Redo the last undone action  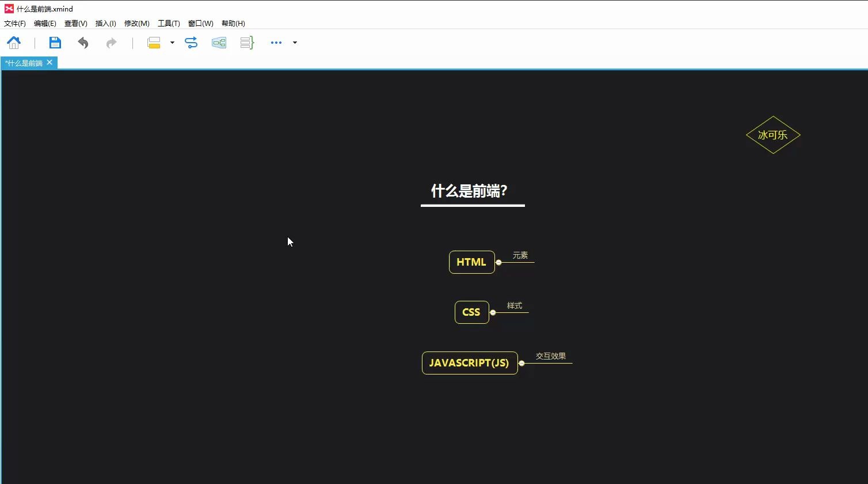(111, 43)
